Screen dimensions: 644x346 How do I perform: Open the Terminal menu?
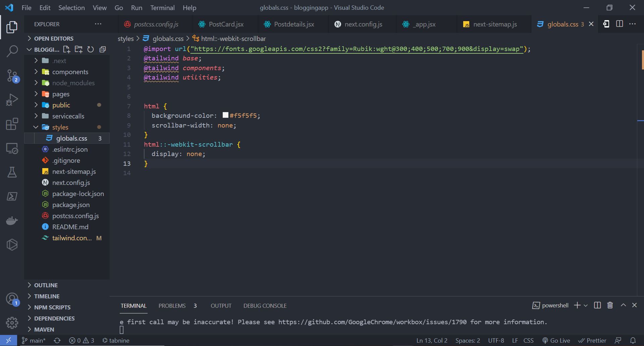(x=162, y=7)
